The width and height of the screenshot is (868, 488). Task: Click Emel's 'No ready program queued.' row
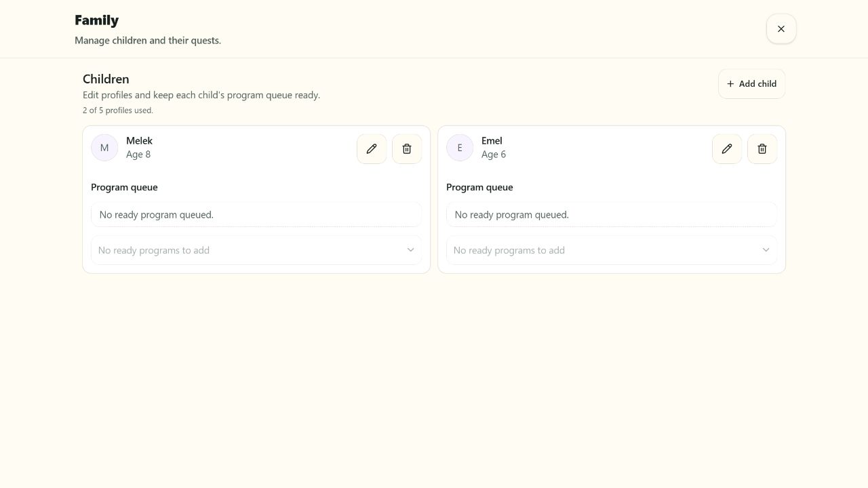pyautogui.click(x=612, y=215)
